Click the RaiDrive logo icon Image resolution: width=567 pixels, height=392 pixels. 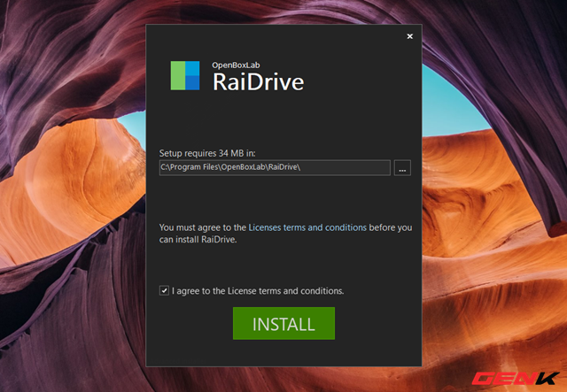[x=185, y=75]
